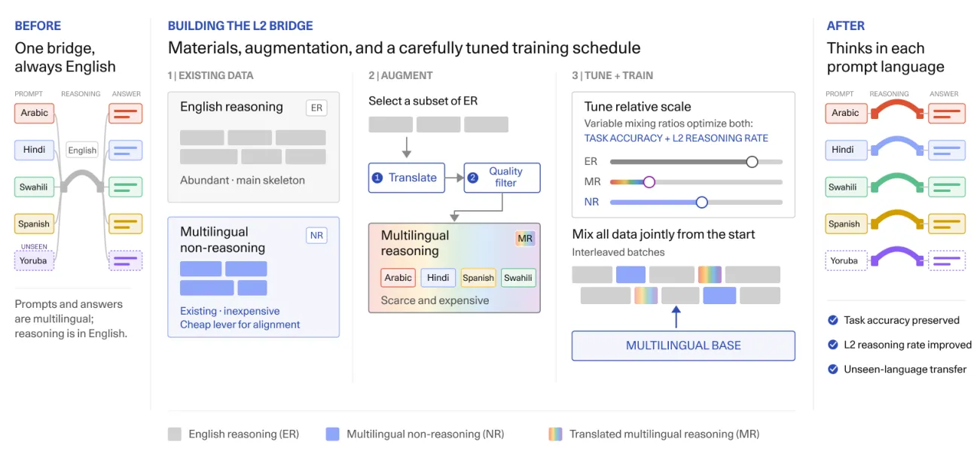Click the purple answer icon in the AFTER panel
980x466 pixels.
[x=948, y=260]
